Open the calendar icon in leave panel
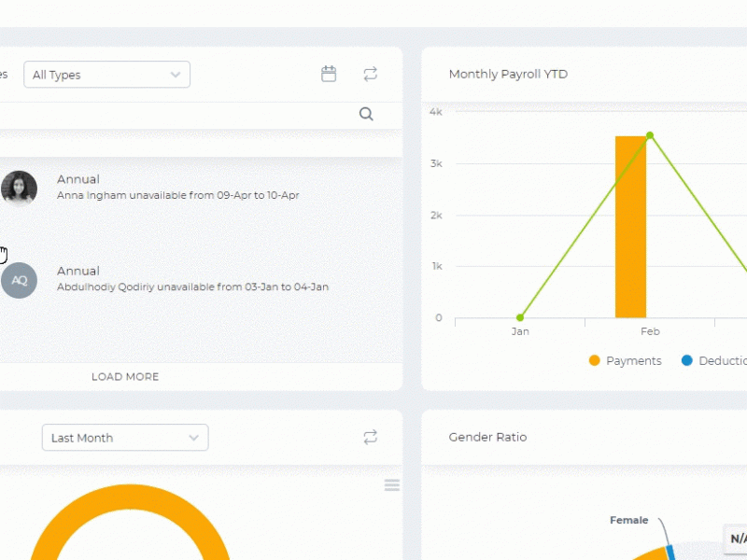 coord(329,74)
